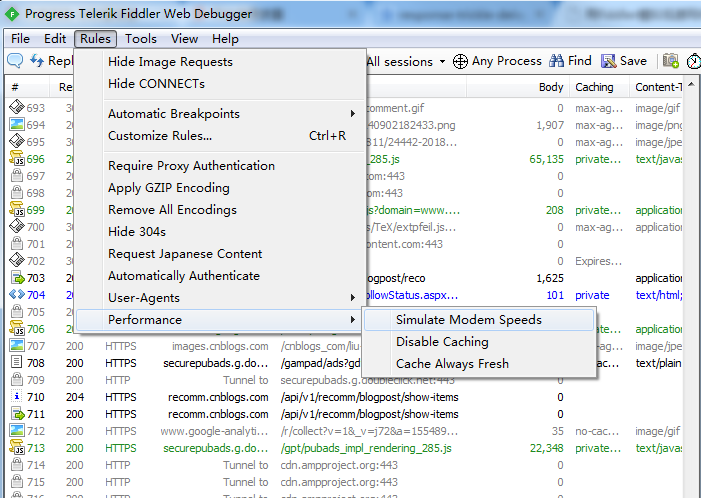This screenshot has width=701, height=498.
Task: Click the Fiddler app logo in title bar
Action: click(12, 14)
